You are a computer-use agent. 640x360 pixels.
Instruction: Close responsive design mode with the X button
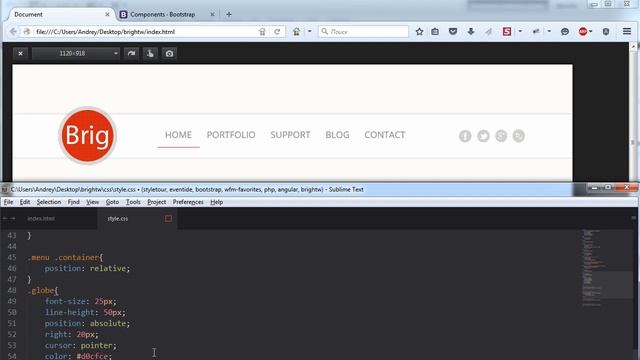point(20,53)
